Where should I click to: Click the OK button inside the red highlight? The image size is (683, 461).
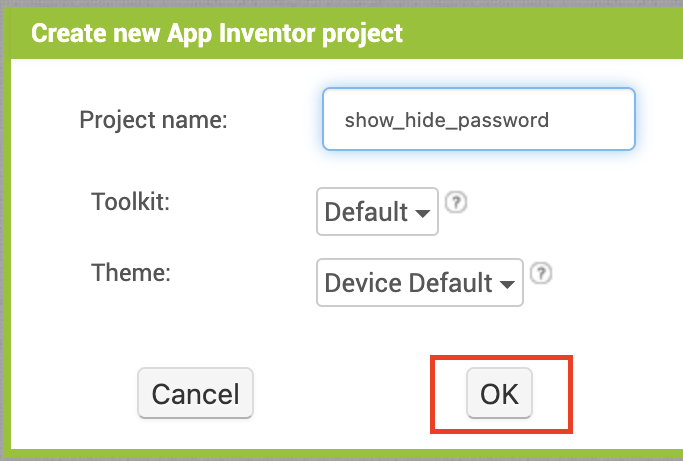click(x=499, y=393)
